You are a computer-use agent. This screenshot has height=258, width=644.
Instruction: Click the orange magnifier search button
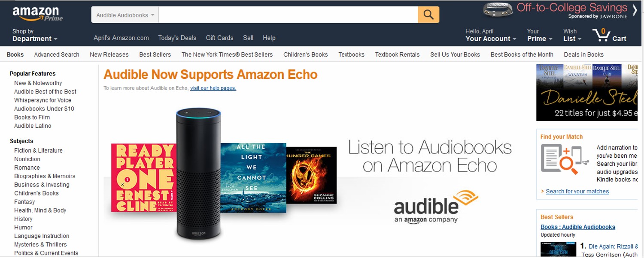coord(428,15)
